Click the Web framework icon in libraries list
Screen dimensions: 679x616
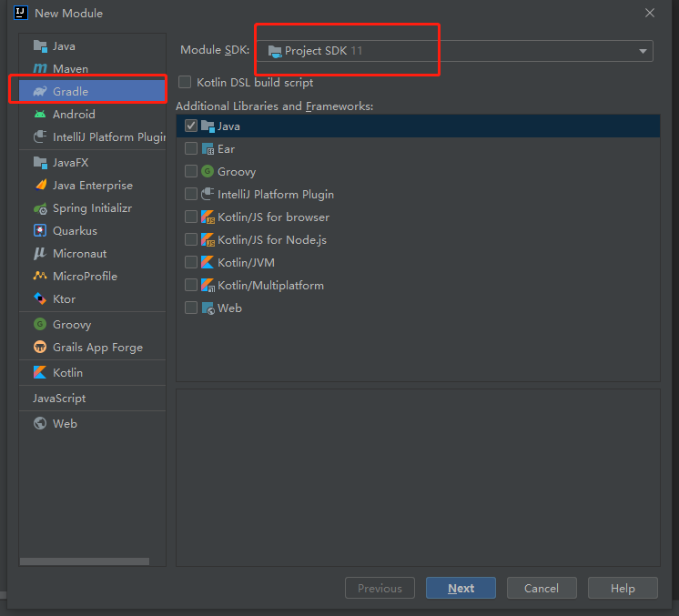coord(208,308)
